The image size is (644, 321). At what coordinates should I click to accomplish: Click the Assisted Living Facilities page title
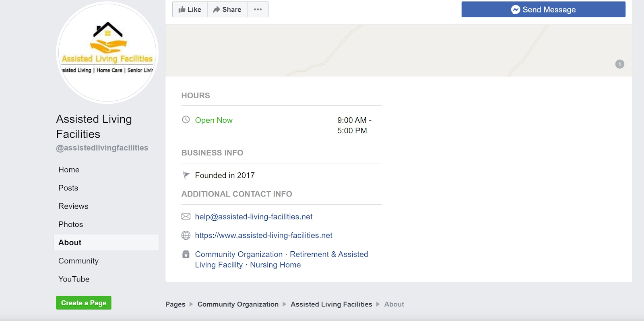coord(94,126)
